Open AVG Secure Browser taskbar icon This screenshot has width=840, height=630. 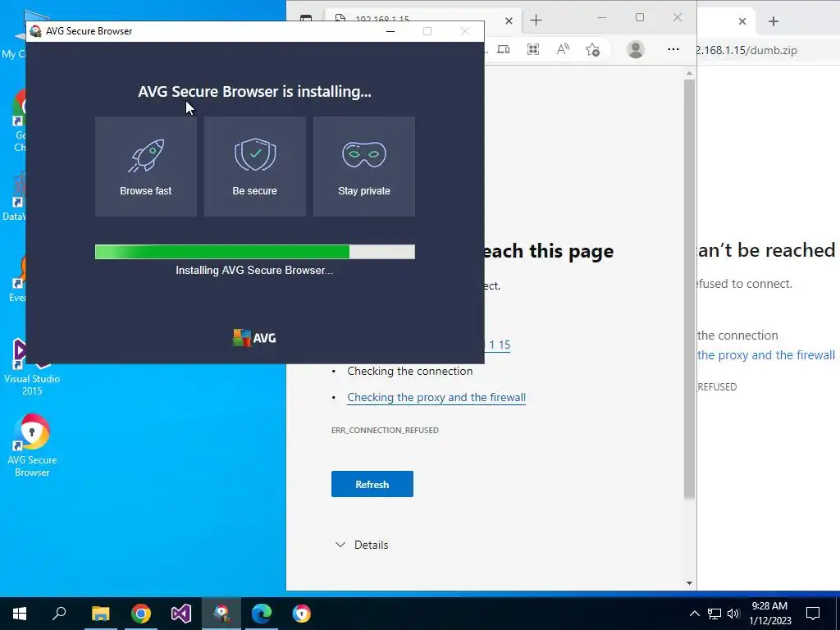tap(302, 614)
